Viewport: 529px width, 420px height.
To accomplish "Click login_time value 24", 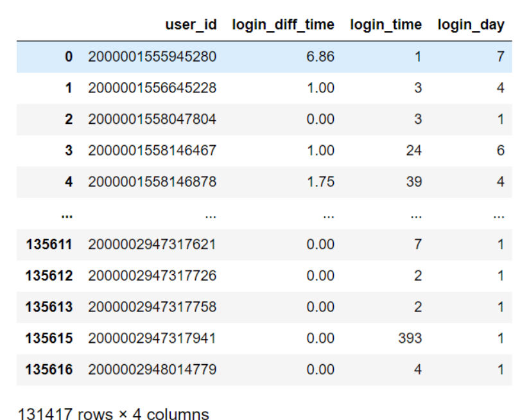I will (x=413, y=150).
